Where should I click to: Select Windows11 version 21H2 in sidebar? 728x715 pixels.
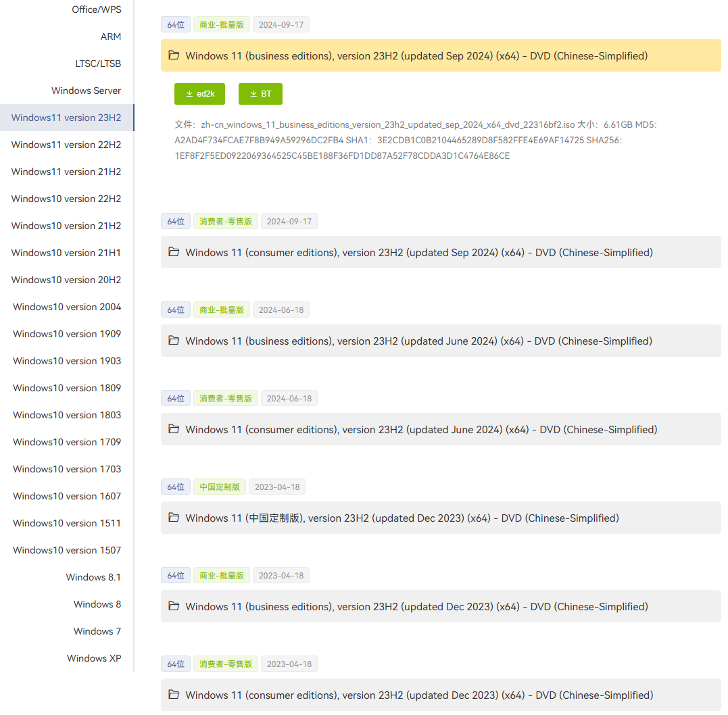click(x=66, y=172)
